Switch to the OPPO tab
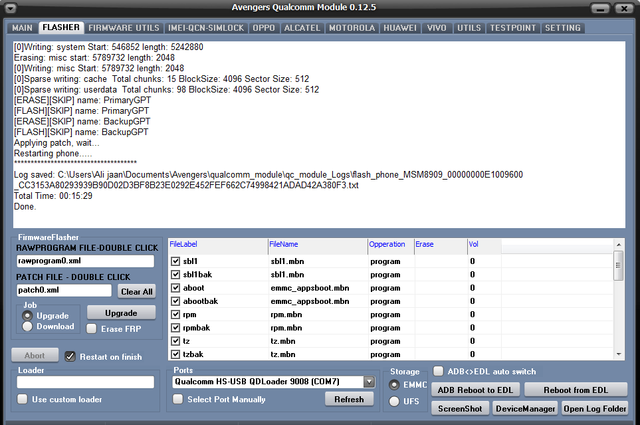Screen dimensions: 640x425 coord(264,28)
